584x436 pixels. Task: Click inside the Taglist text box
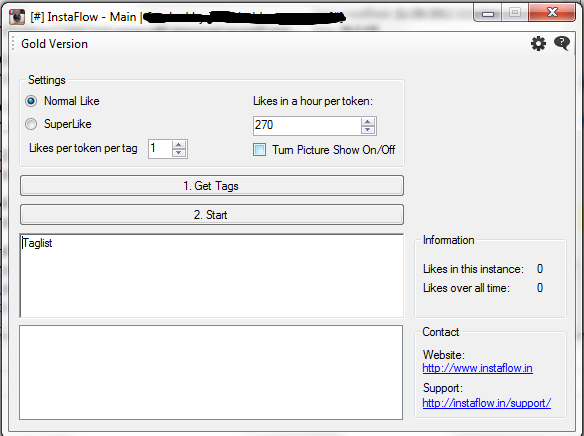click(212, 276)
